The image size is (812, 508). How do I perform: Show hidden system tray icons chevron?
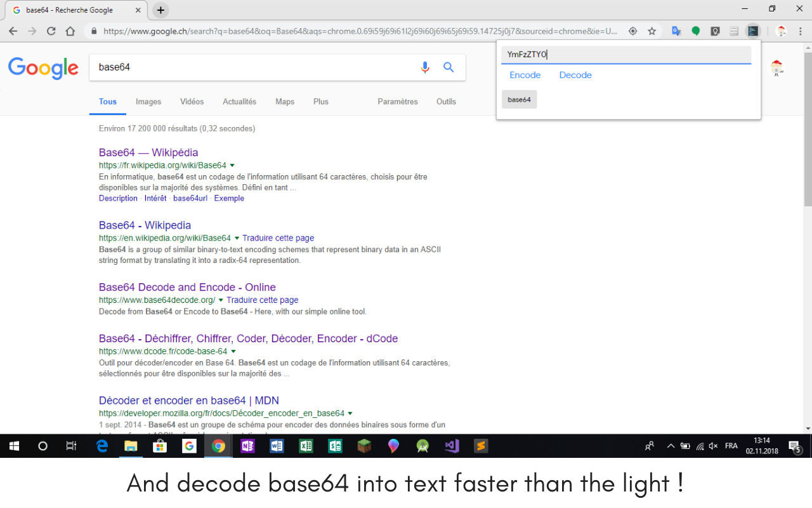671,446
